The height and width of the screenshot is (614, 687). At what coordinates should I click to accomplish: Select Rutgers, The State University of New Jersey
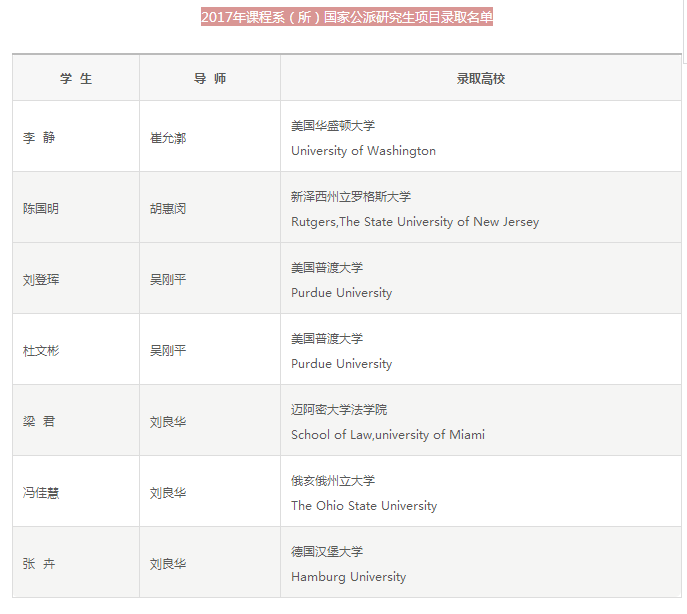click(415, 222)
